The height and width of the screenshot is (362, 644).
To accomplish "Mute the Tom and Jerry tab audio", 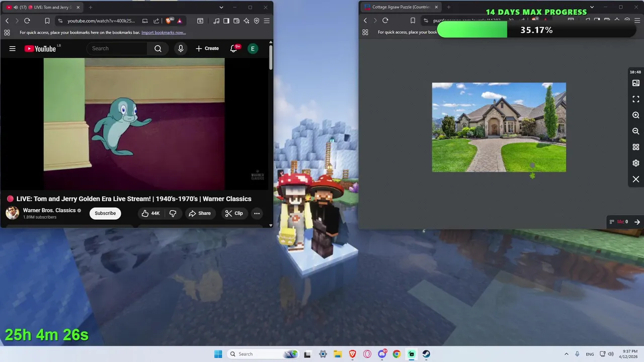I will (x=16, y=7).
